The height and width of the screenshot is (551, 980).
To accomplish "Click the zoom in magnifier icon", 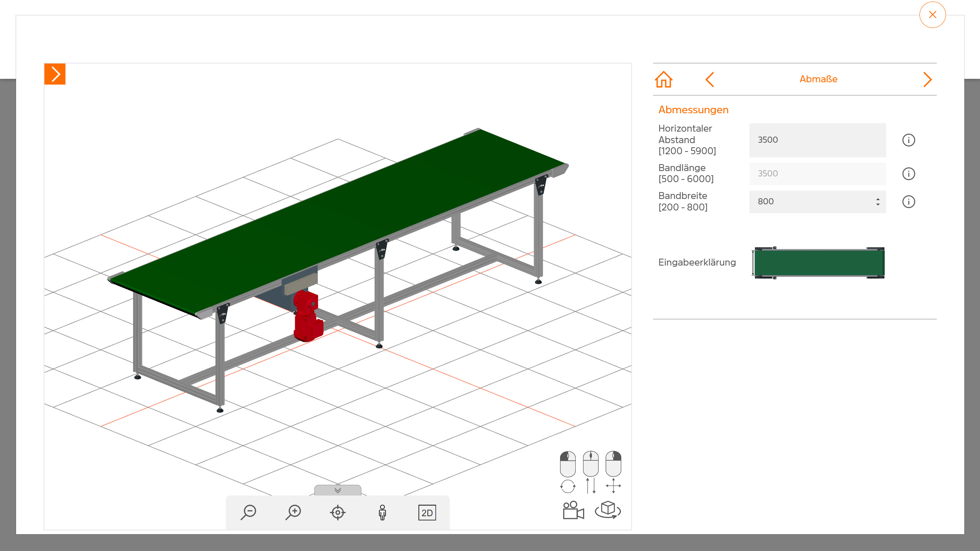I will click(x=293, y=512).
